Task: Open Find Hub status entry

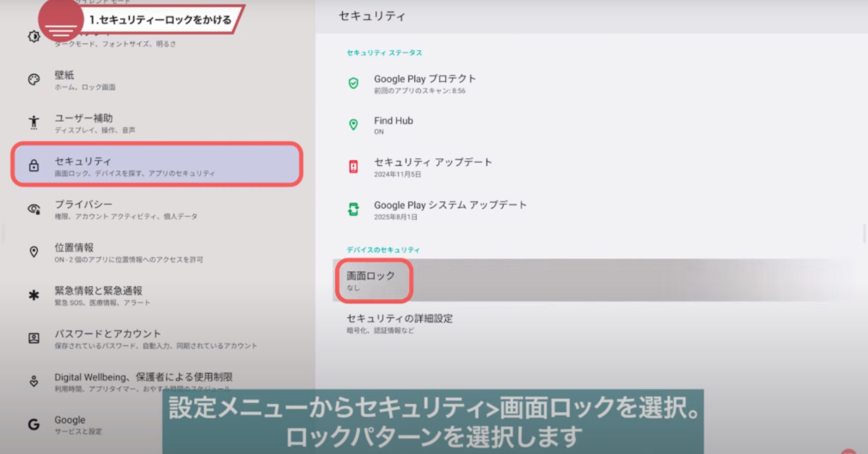Action: click(394, 125)
